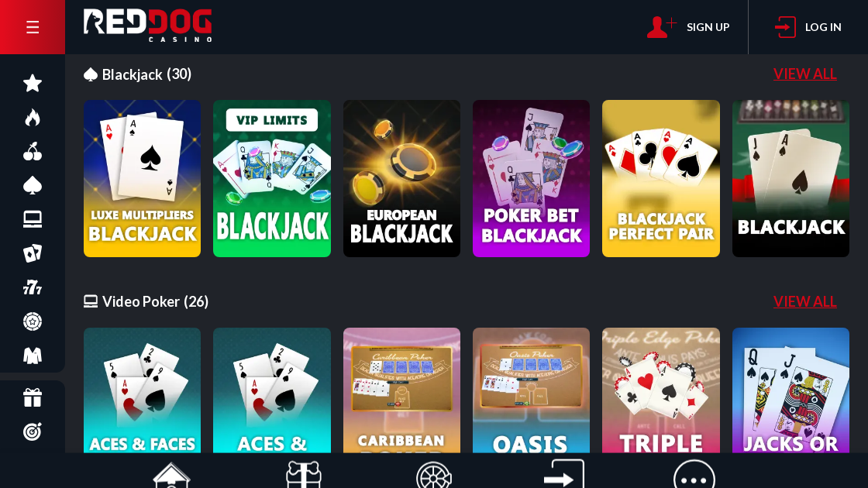Open the three-dots more menu
This screenshot has height=488, width=868.
694,475
